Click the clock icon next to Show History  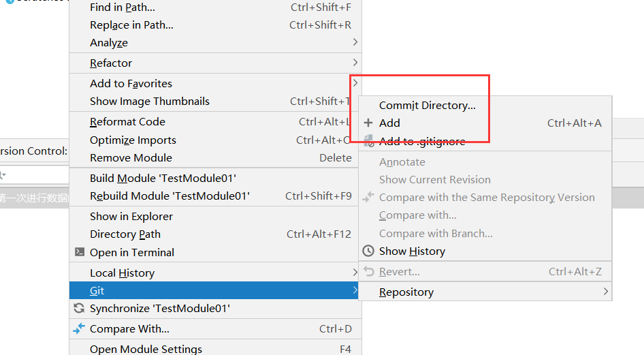pyautogui.click(x=368, y=251)
